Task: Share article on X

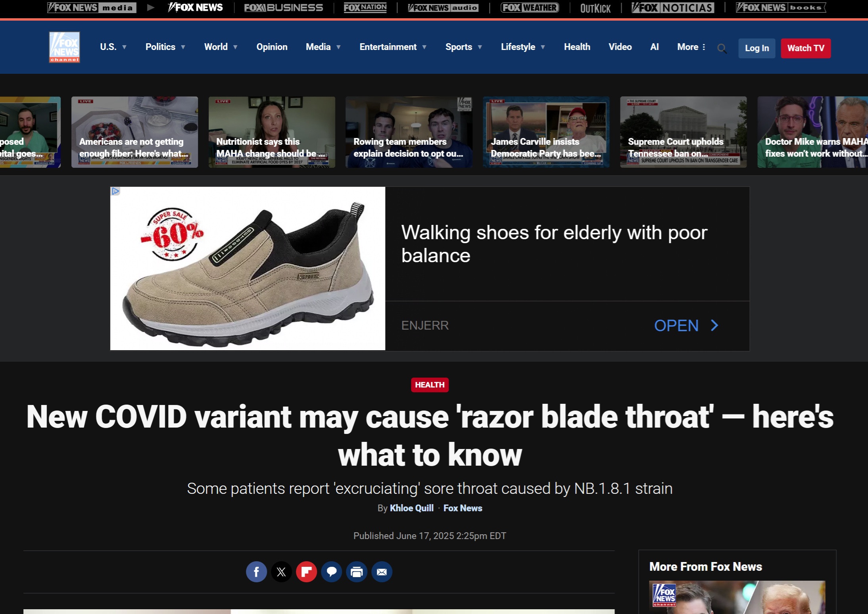Action: pyautogui.click(x=281, y=572)
